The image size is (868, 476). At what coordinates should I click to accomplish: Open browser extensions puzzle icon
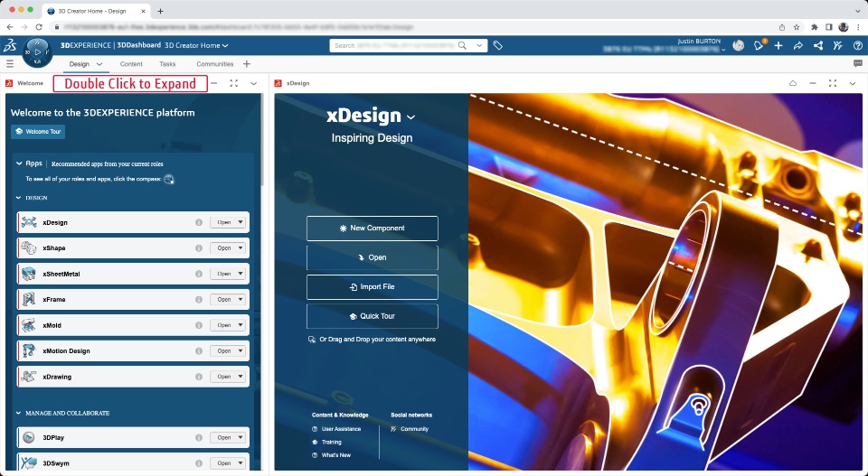[x=815, y=27]
